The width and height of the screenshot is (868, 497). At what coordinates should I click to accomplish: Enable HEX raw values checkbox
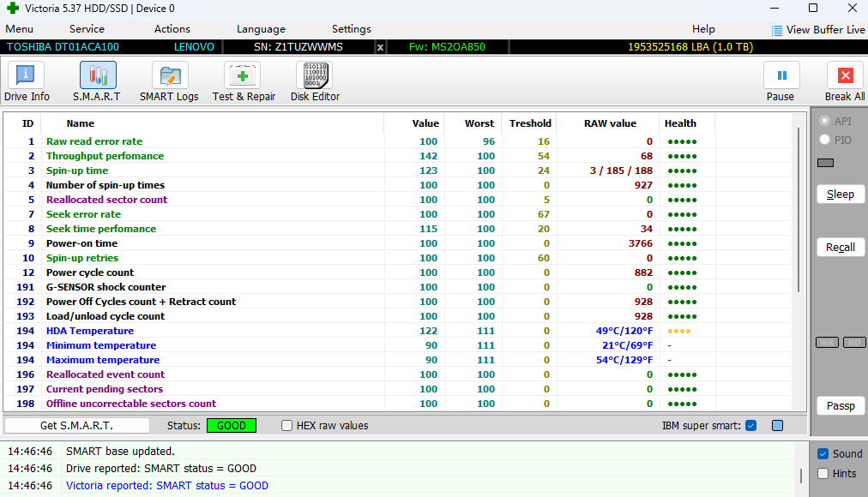(287, 426)
